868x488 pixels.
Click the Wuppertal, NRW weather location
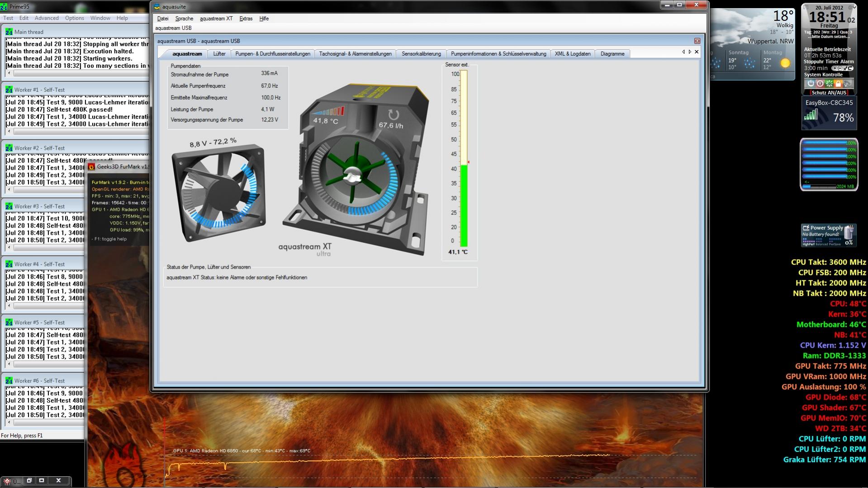[x=771, y=41]
